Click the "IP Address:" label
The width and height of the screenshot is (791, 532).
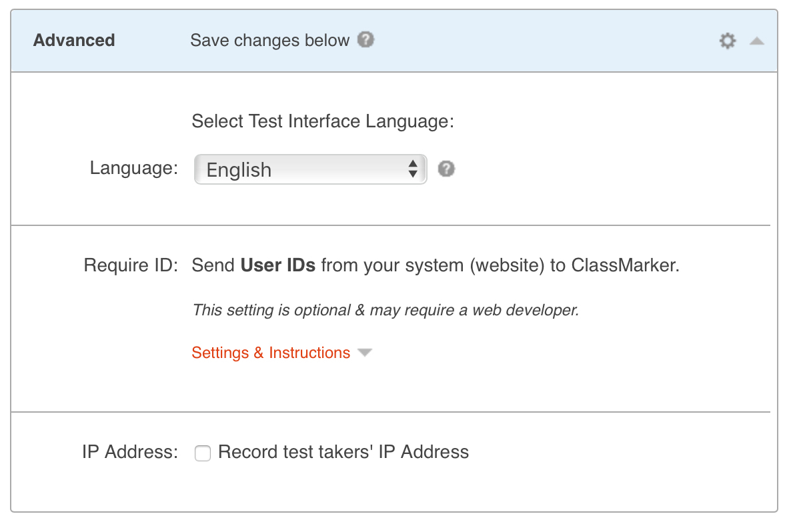pos(130,452)
